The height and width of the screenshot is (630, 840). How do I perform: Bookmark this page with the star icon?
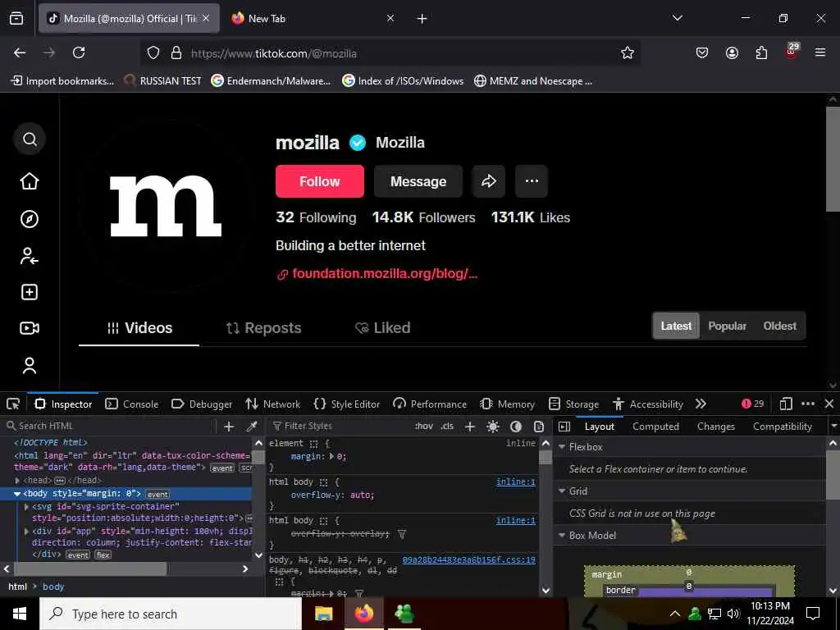(628, 52)
